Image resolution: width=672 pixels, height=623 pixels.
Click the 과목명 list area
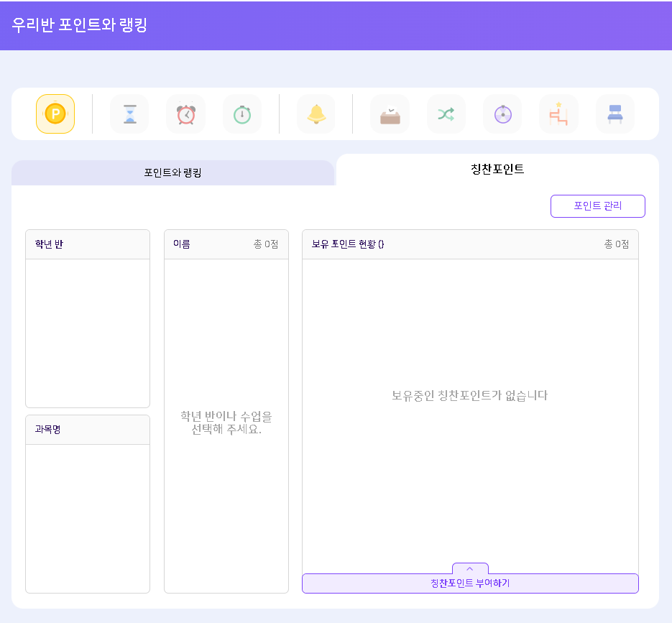click(x=88, y=517)
